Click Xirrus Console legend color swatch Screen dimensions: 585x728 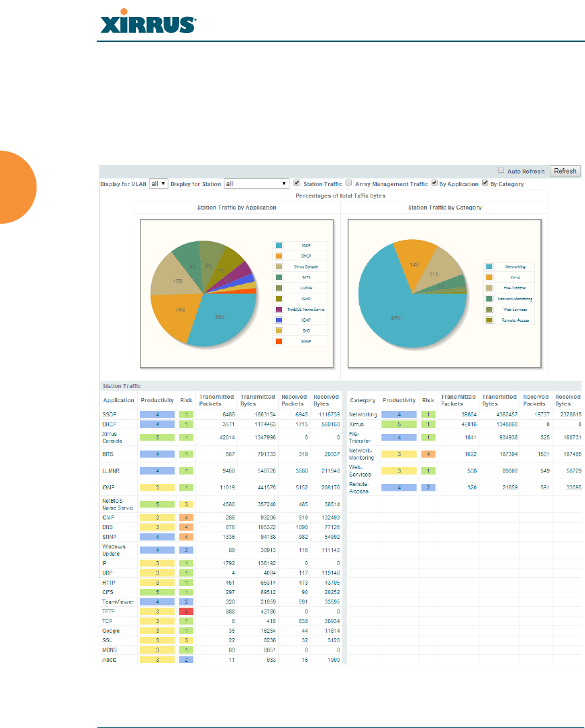pyautogui.click(x=279, y=266)
